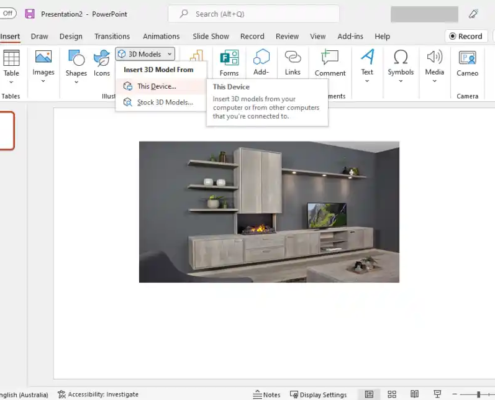This screenshot has height=400, width=495.
Task: Open Reading View from status bar
Action: point(414,394)
